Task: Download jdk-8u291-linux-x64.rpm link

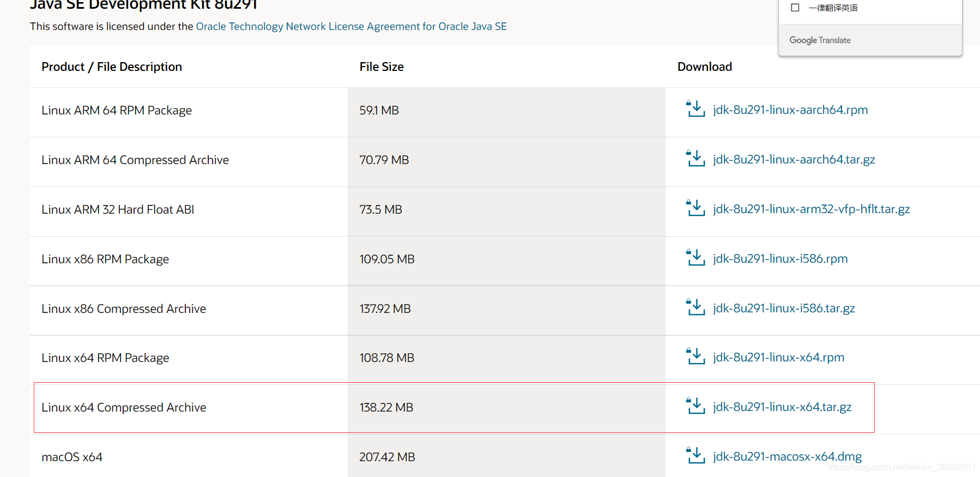Action: tap(779, 357)
